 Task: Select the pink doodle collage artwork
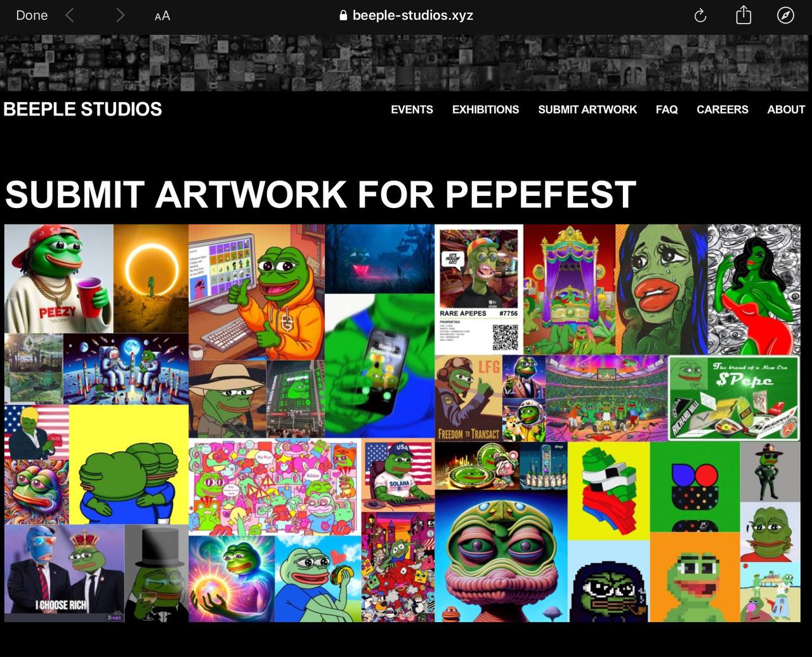coord(275,486)
